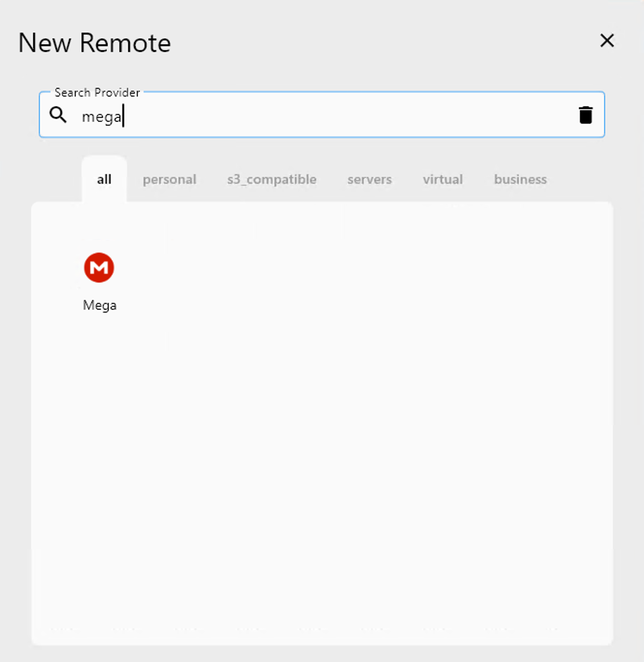Click the New Remote heading area
Screen dimensions: 644x662
[x=94, y=43]
